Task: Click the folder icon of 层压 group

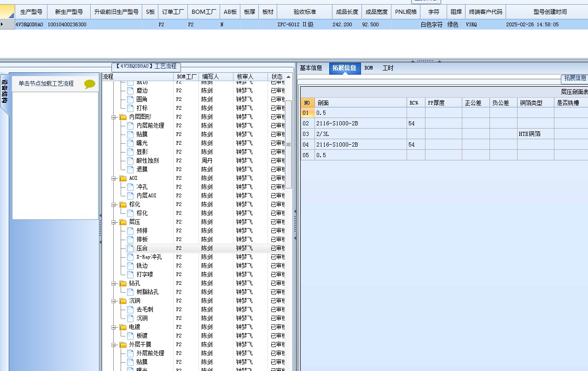Action: click(x=123, y=222)
